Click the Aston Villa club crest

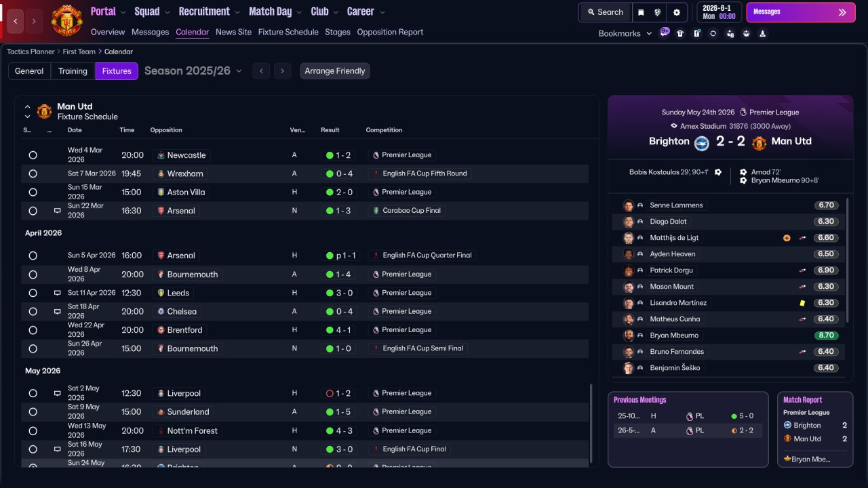click(x=161, y=192)
